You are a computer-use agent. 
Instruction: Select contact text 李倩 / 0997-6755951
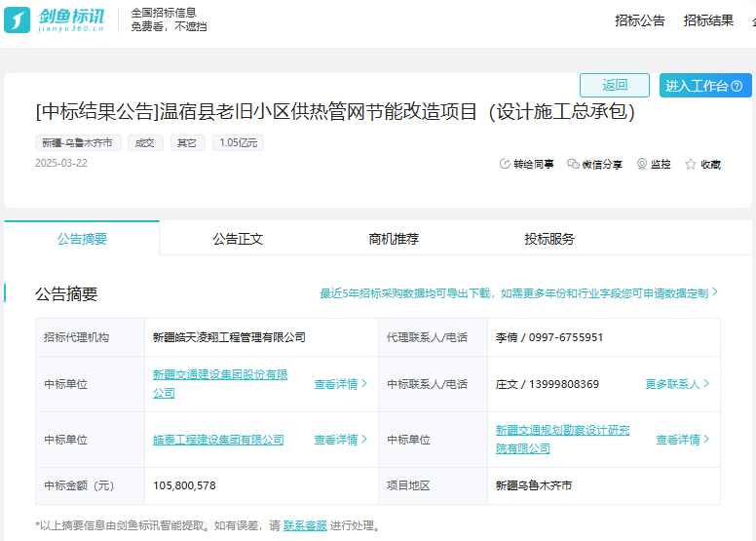[549, 337]
